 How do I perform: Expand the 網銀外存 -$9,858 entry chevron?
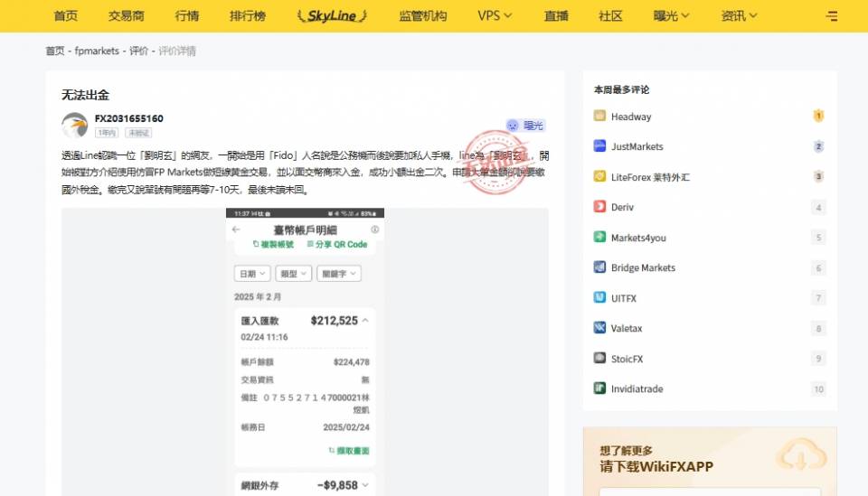(365, 485)
